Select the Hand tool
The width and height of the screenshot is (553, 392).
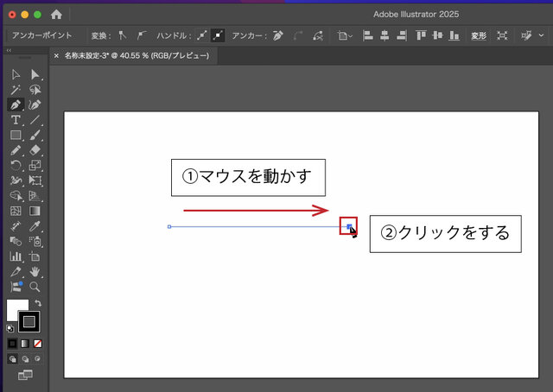coord(35,271)
